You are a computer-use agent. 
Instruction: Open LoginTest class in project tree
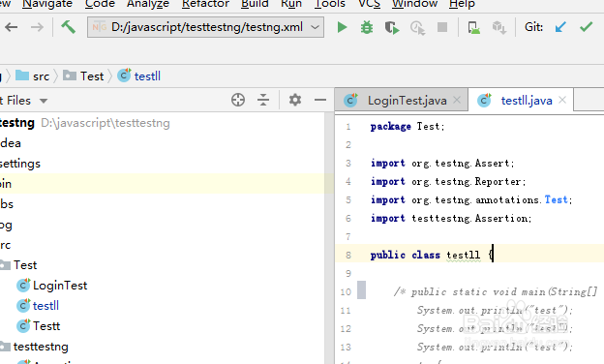[52, 286]
